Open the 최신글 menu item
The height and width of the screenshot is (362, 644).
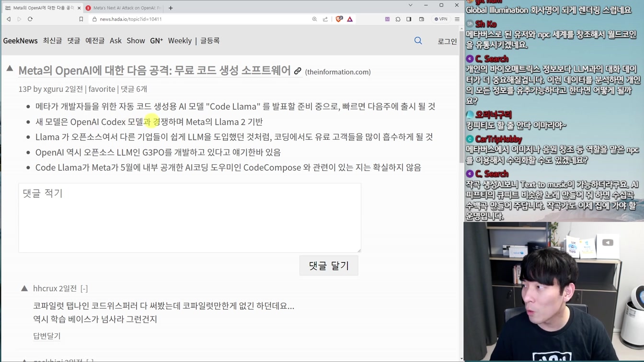tap(52, 41)
